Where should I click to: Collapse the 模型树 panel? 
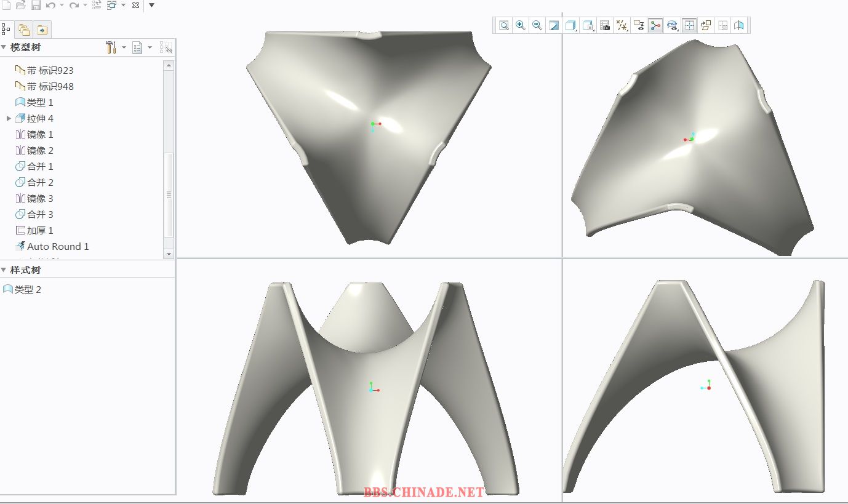(4, 47)
